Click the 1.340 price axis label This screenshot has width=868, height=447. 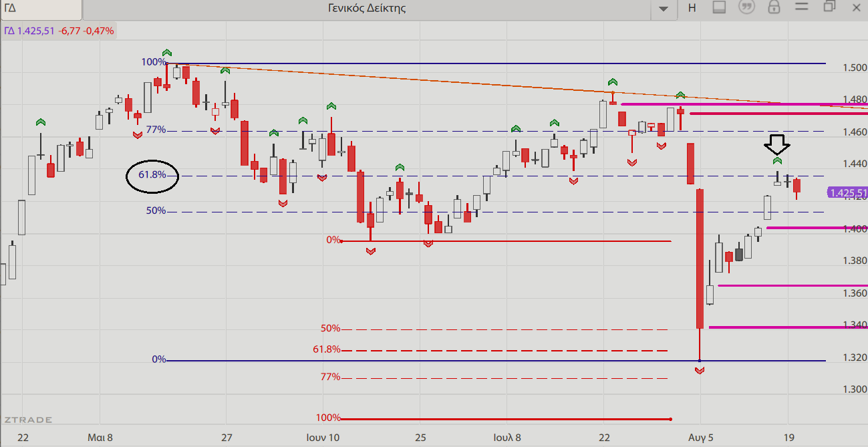tap(855, 325)
